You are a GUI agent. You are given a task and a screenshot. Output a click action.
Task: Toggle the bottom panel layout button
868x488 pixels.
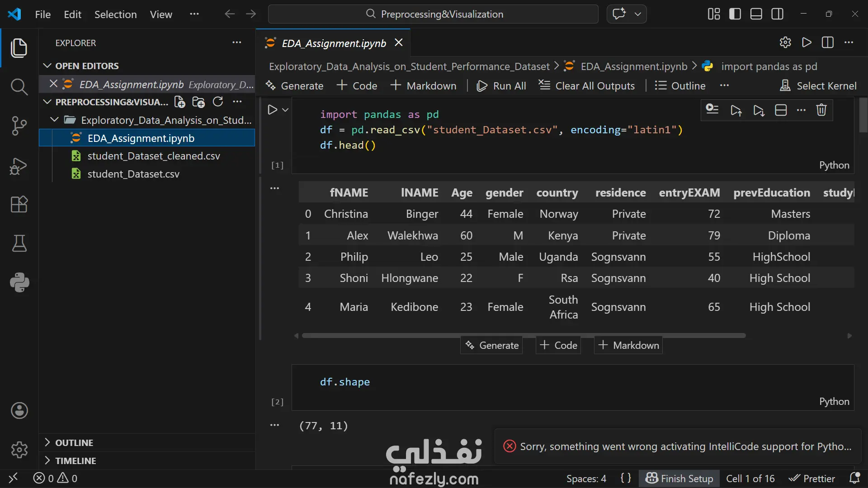(756, 14)
